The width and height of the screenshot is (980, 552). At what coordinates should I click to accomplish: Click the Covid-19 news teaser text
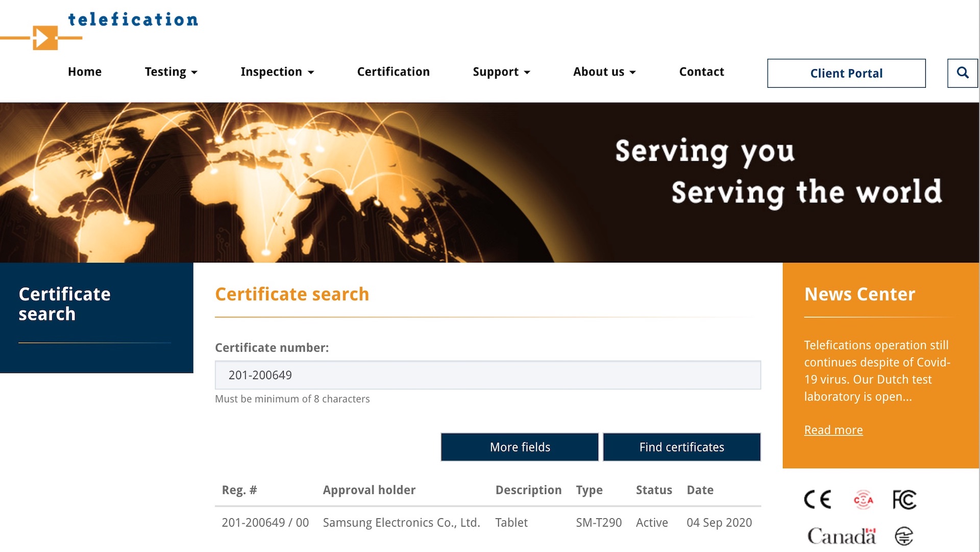click(877, 371)
